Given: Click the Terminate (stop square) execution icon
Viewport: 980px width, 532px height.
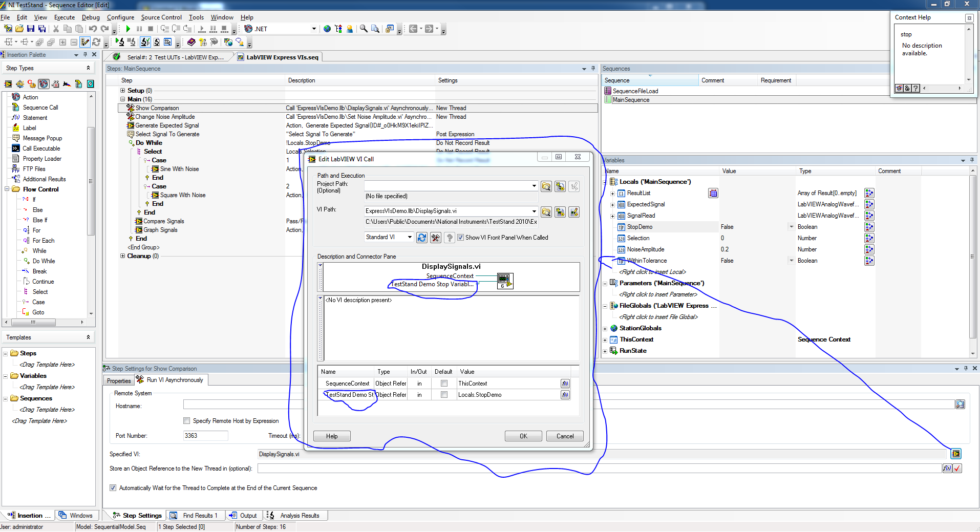Looking at the screenshot, I should coord(151,29).
